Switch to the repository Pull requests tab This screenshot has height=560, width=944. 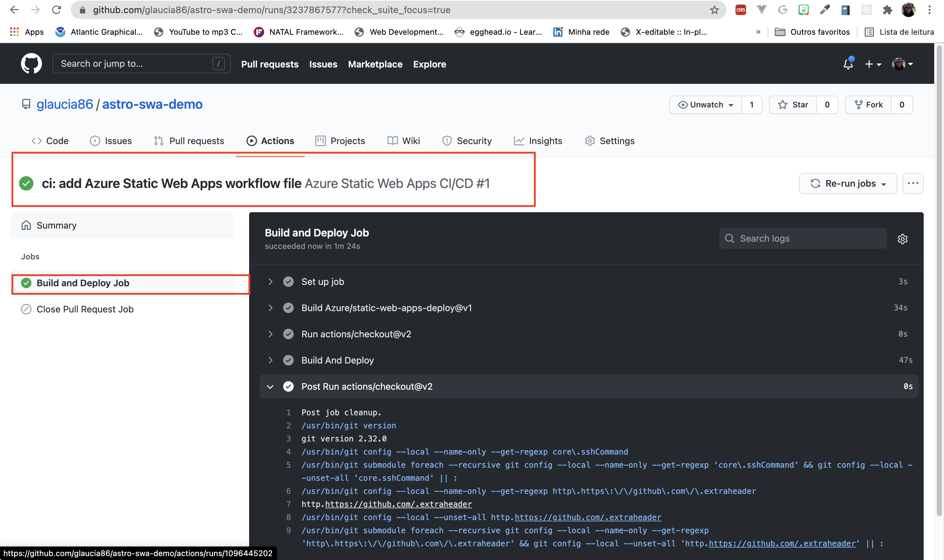tap(189, 141)
